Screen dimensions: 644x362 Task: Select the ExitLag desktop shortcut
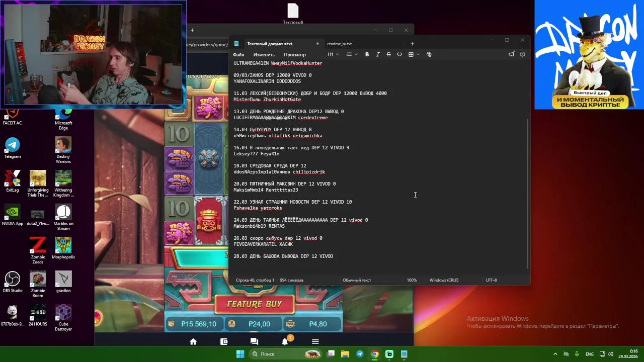13,182
